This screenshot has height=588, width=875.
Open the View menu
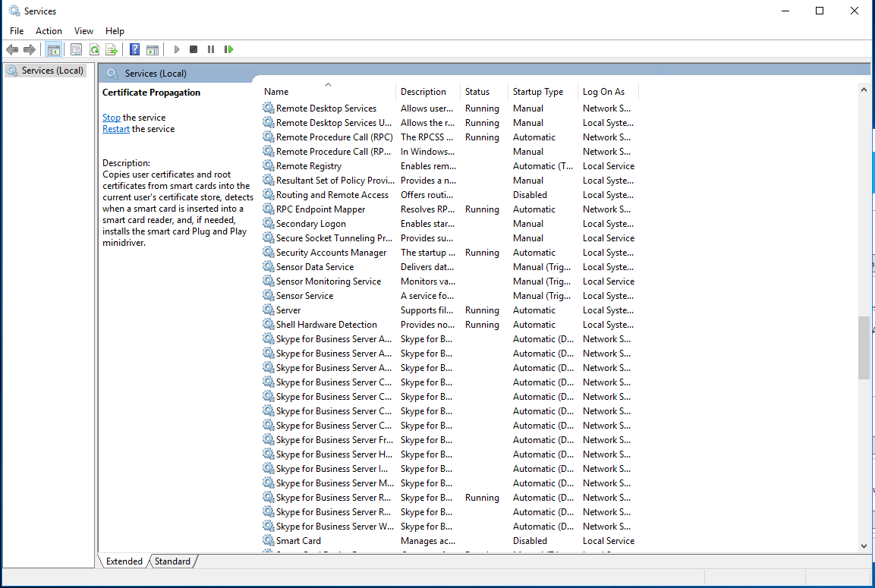(83, 31)
